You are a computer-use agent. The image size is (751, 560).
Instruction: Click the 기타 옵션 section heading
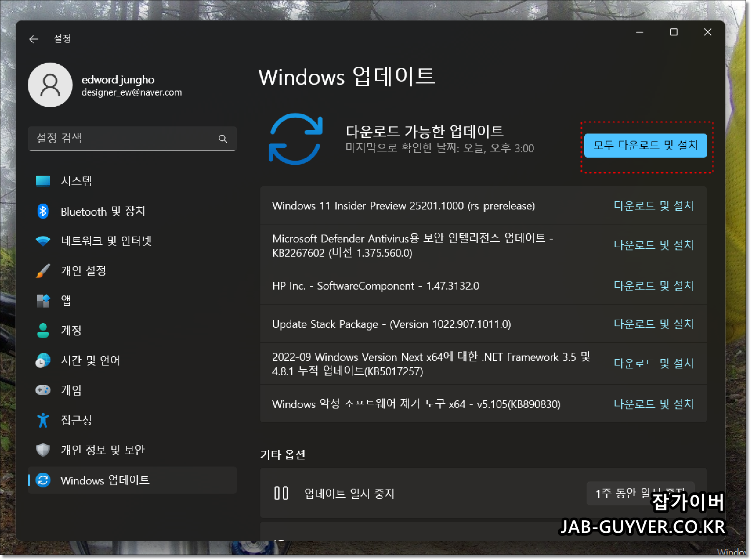(x=282, y=454)
